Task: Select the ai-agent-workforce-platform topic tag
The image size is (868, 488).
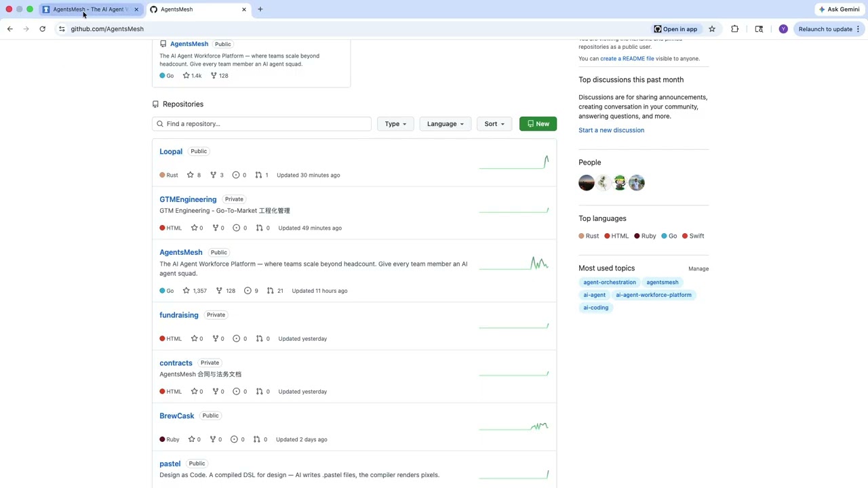Action: (654, 296)
